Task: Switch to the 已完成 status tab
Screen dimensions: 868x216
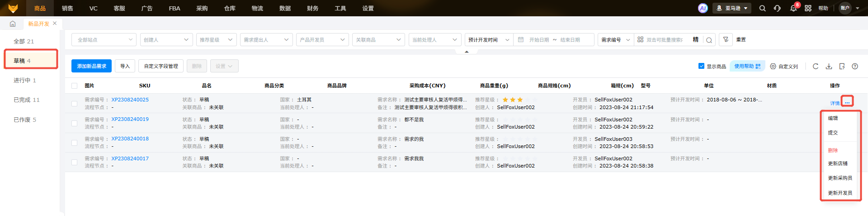Action: click(26, 100)
